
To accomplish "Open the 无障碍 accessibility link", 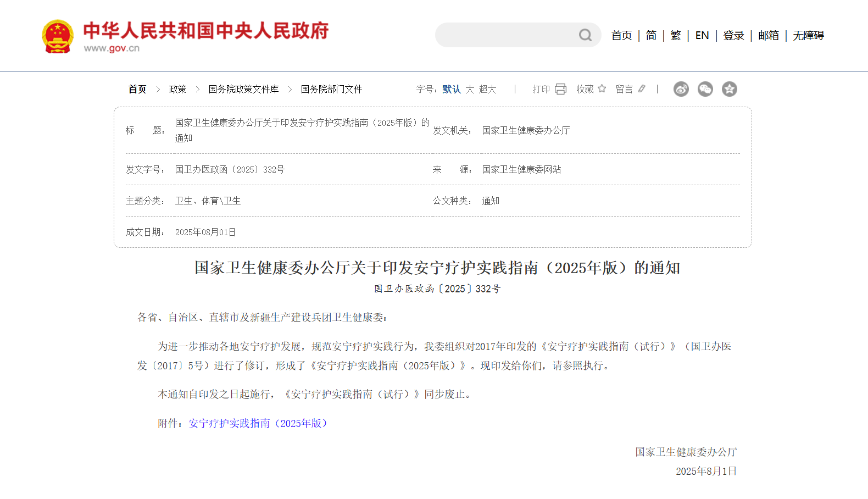I will tap(808, 35).
